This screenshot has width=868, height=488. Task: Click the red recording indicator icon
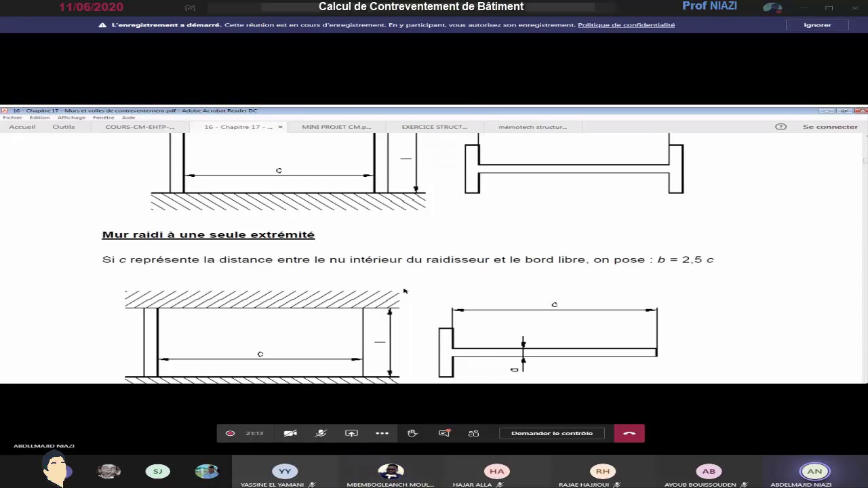230,433
